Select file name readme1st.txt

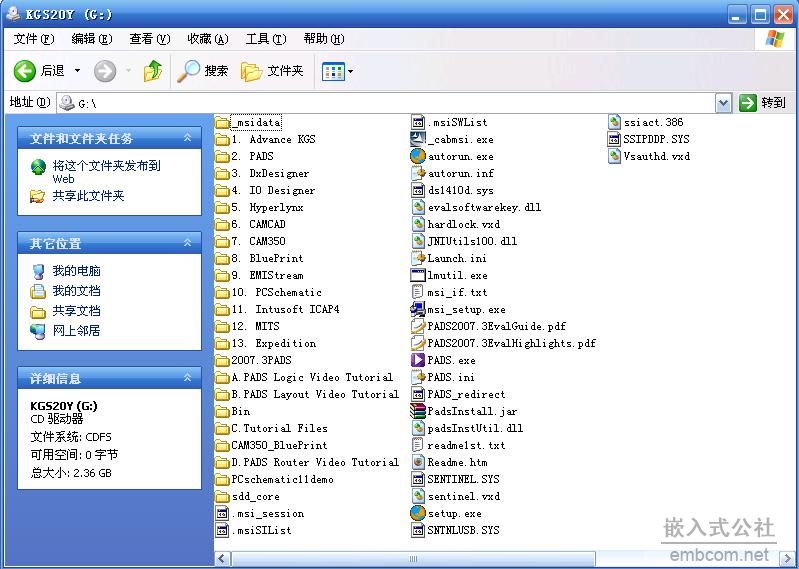coord(467,445)
